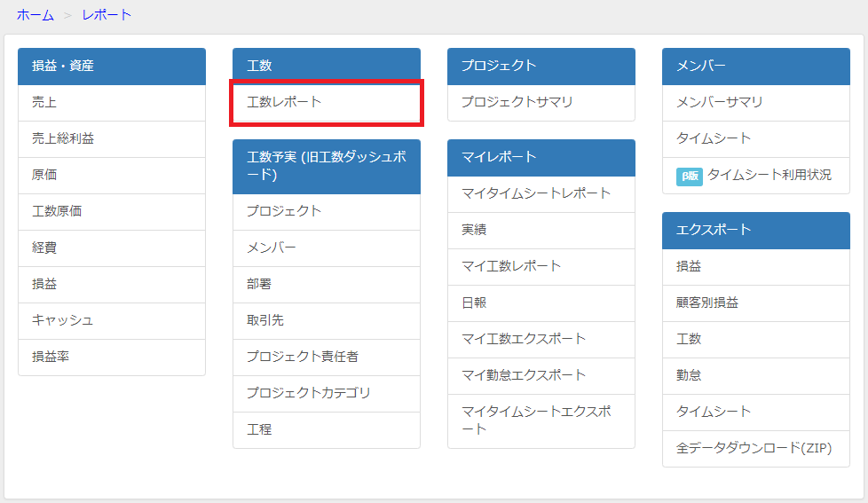
Task: Open 工程 in the 工数予実 list
Action: click(x=327, y=429)
